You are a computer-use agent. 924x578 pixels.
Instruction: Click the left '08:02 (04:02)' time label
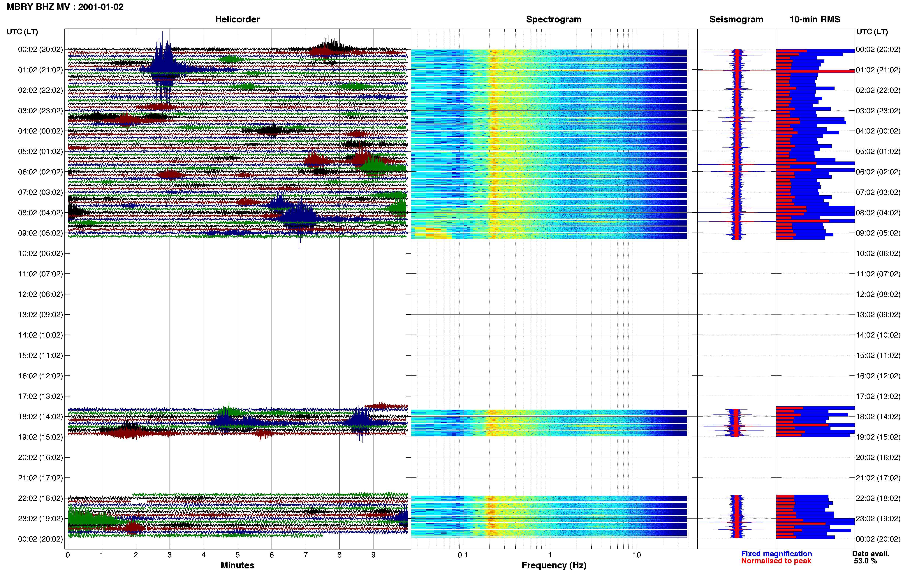pyautogui.click(x=41, y=212)
